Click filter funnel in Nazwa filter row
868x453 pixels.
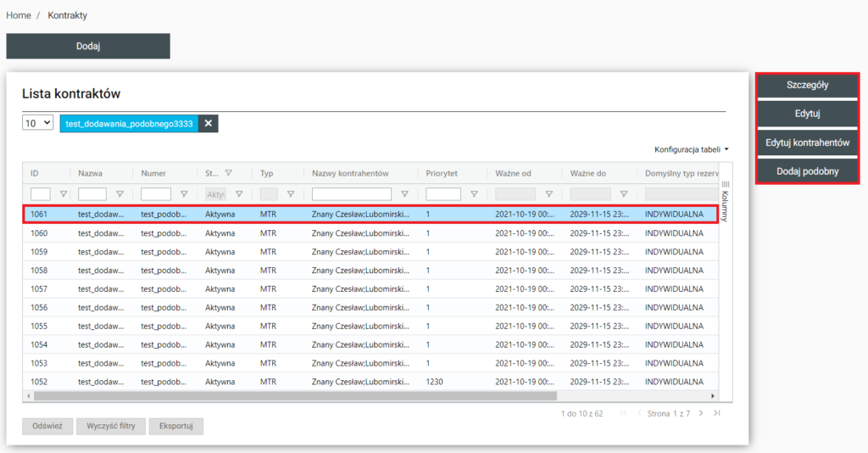pos(119,194)
